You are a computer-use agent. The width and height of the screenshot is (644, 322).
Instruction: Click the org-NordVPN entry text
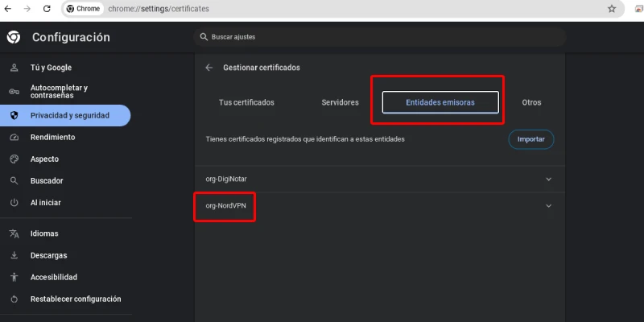pos(225,206)
